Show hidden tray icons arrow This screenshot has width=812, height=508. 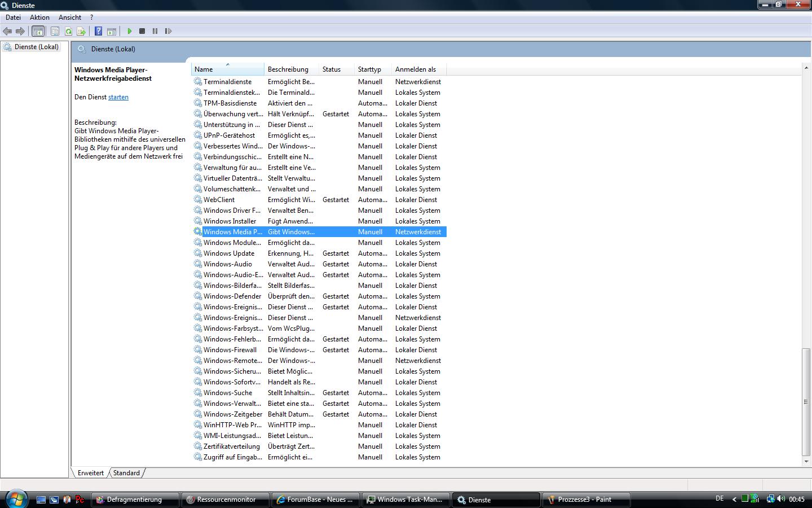[x=734, y=499]
